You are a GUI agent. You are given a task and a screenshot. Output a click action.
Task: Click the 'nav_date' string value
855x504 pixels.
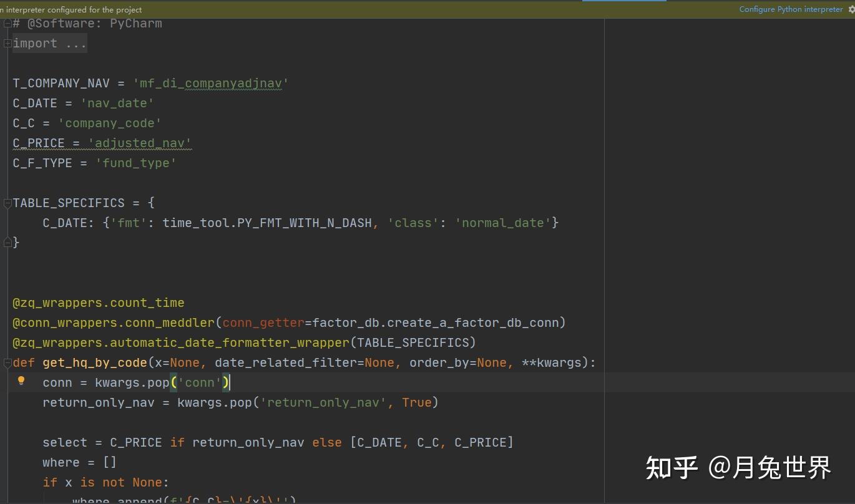(x=117, y=104)
